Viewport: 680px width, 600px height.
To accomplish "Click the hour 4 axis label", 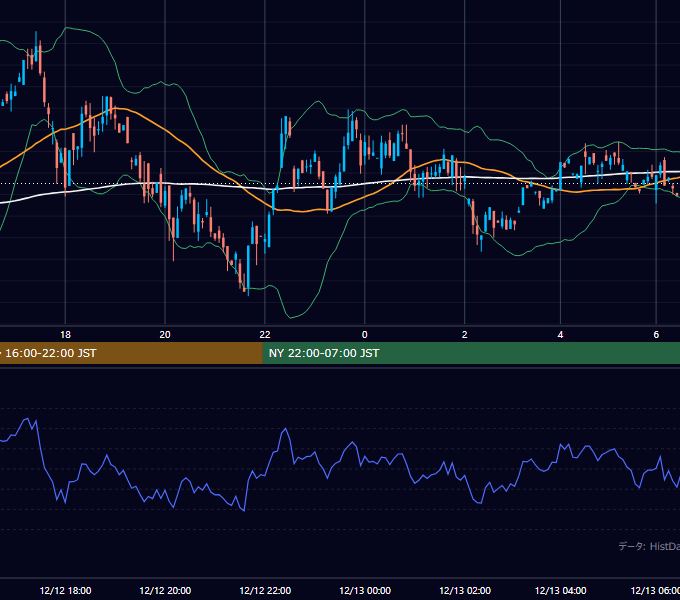I will [560, 335].
